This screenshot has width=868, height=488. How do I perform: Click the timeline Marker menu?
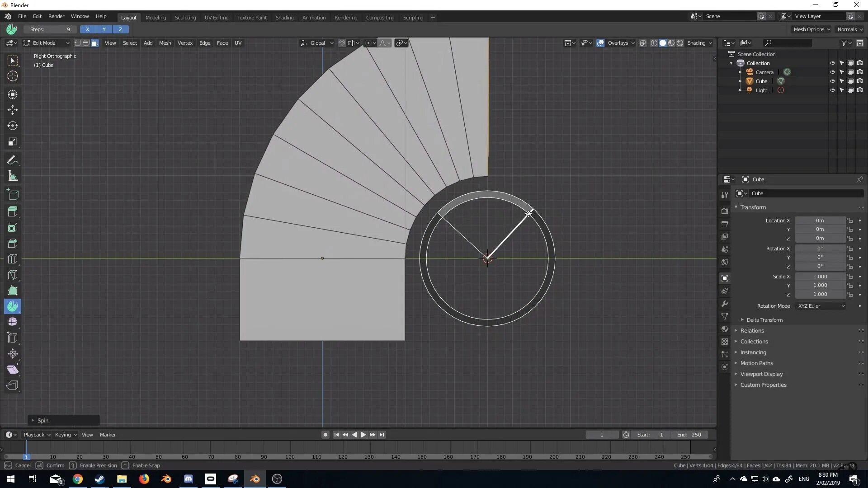[108, 435]
